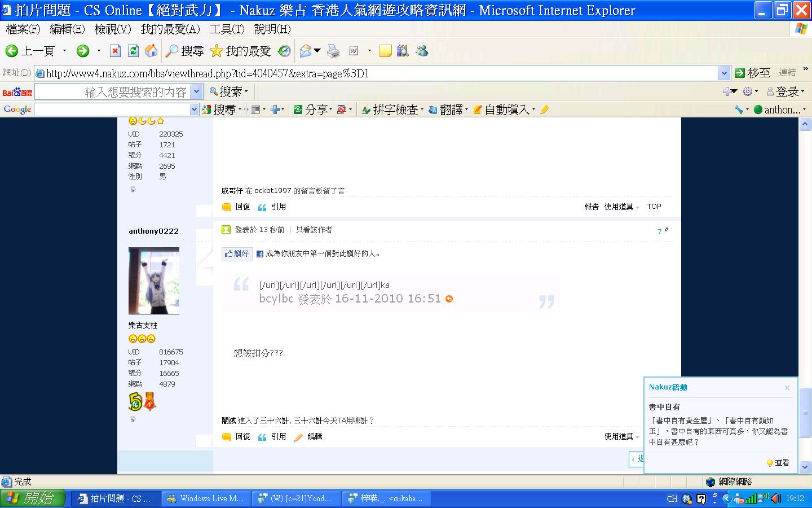This screenshot has height=508, width=812.
Task: Click the History toolbar icon
Action: 284,51
